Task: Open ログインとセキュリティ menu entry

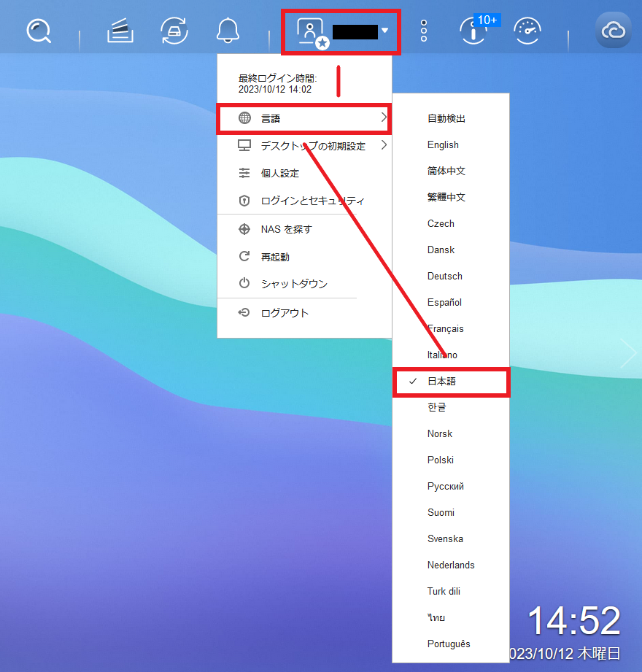Action: 304,201
